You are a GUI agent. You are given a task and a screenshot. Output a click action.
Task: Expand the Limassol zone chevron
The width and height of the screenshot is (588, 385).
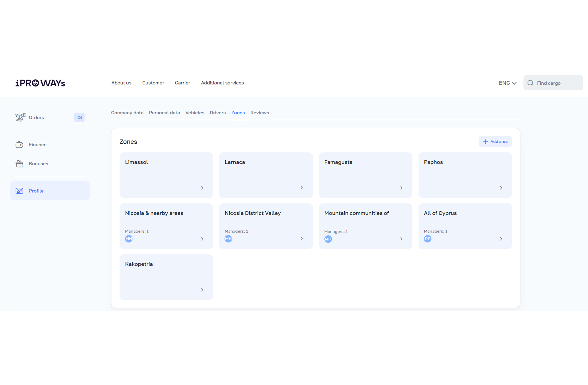click(x=202, y=188)
